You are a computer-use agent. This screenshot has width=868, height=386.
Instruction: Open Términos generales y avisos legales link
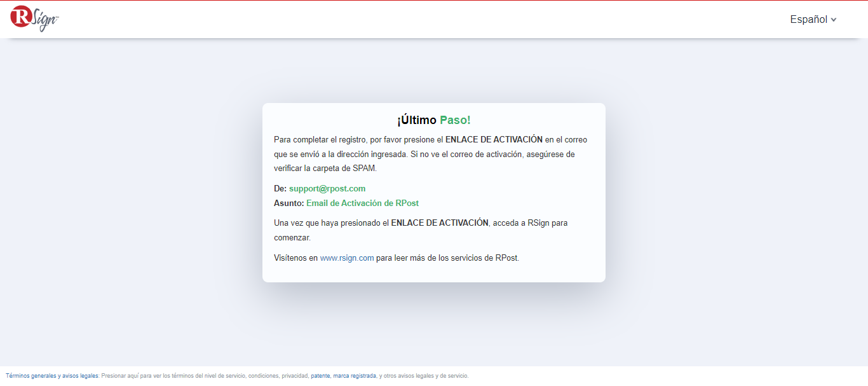[52, 376]
